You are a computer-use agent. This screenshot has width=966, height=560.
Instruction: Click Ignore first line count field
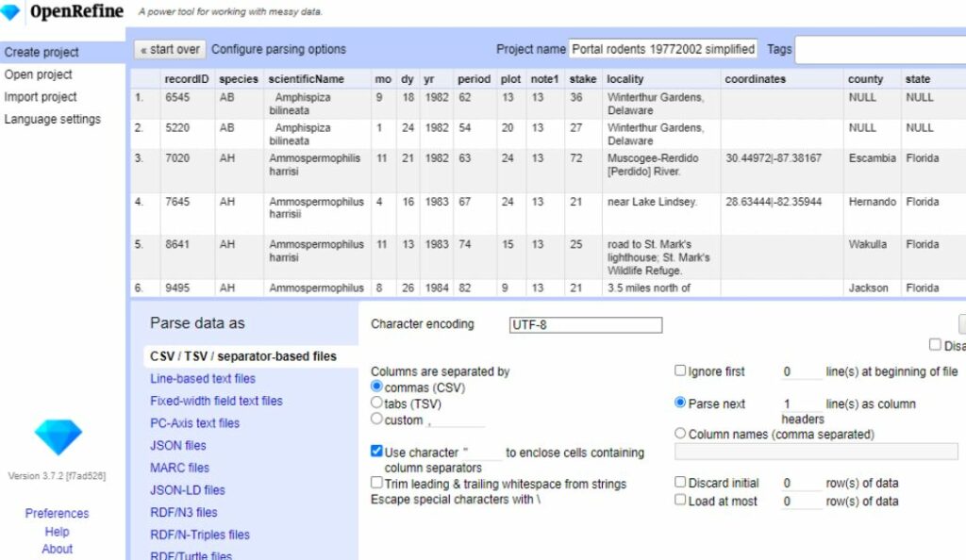802,371
